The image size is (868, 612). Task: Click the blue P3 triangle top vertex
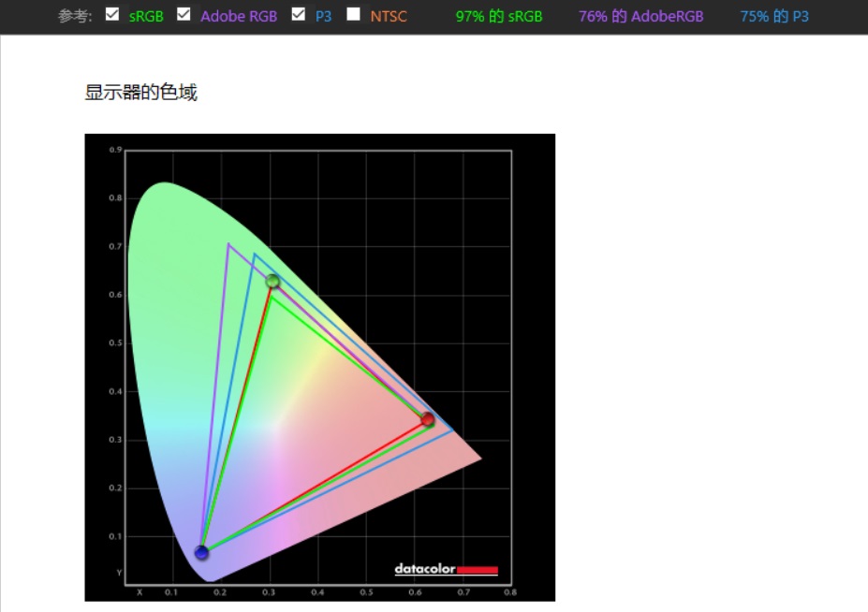[254, 254]
